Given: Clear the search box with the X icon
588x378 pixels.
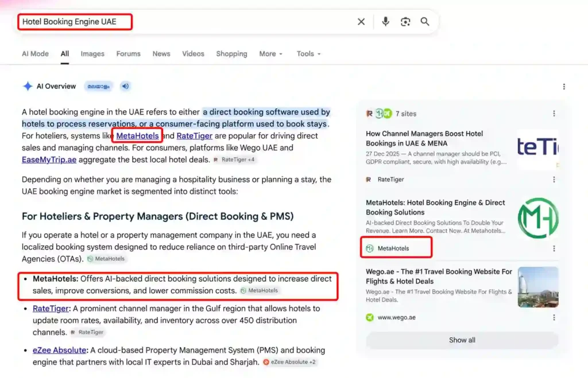Looking at the screenshot, I should (x=361, y=22).
